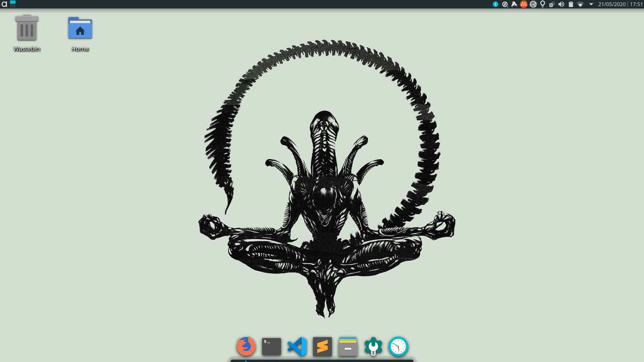Open the terminal from the dock
This screenshot has width=644, height=362.
(x=272, y=346)
